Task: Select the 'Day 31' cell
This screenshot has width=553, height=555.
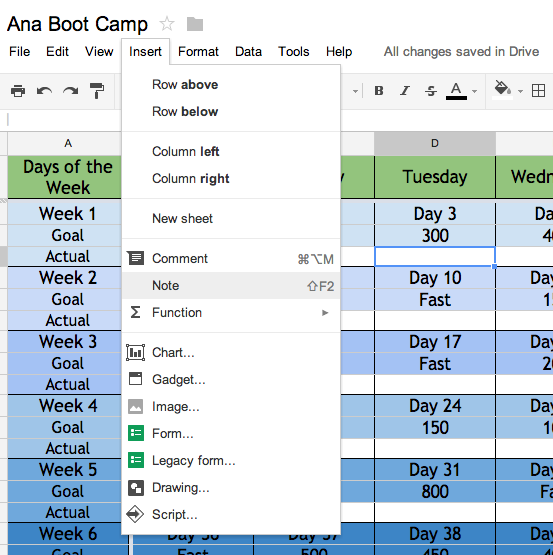Action: pos(435,470)
